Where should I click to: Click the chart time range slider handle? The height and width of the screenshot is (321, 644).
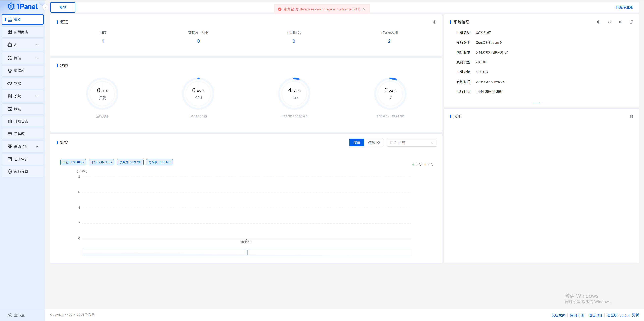(x=247, y=252)
